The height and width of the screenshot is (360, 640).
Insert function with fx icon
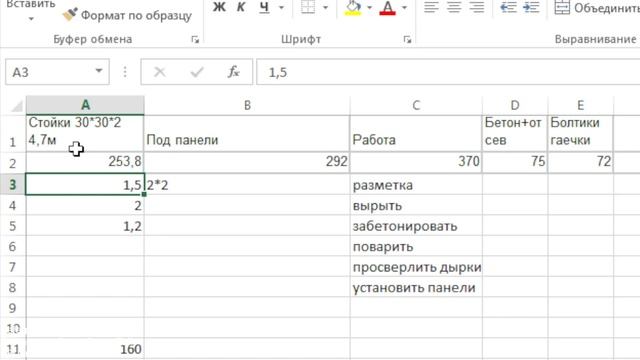[233, 72]
